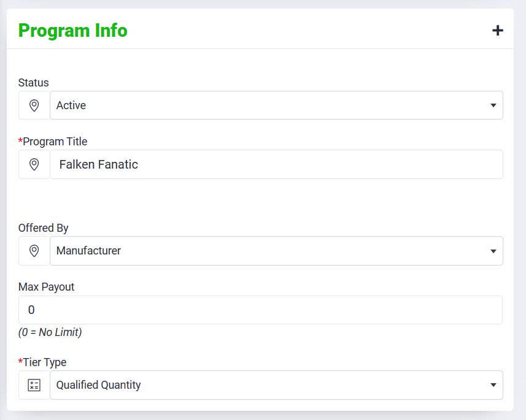Click the Program Title field label
Screen dimensions: 526x420
pos(55,142)
